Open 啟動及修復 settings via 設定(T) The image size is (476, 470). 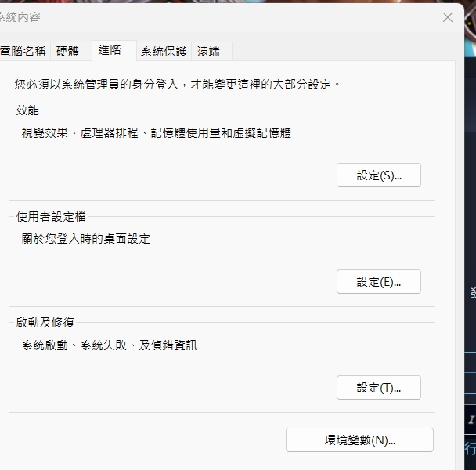coord(378,388)
